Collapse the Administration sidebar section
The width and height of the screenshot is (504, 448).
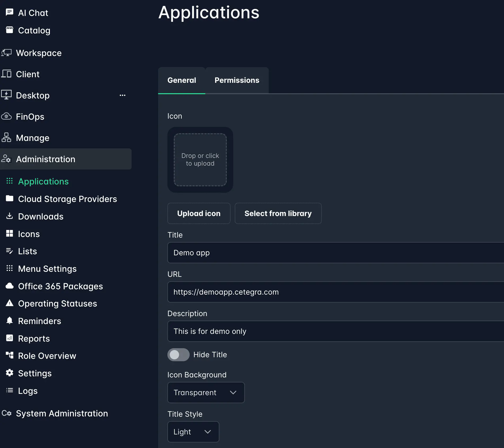point(66,159)
